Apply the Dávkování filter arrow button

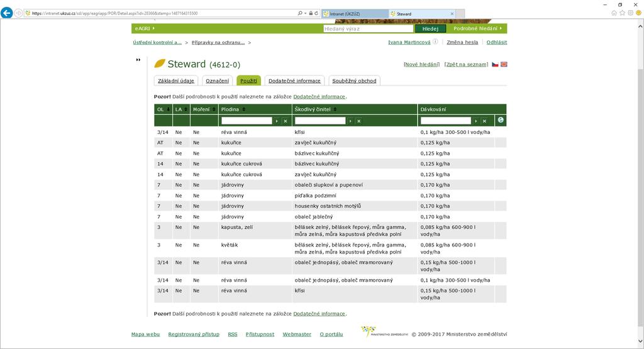[475, 121]
